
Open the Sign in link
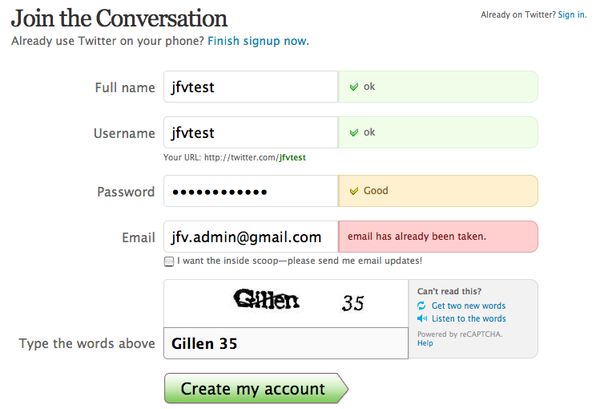click(x=571, y=15)
